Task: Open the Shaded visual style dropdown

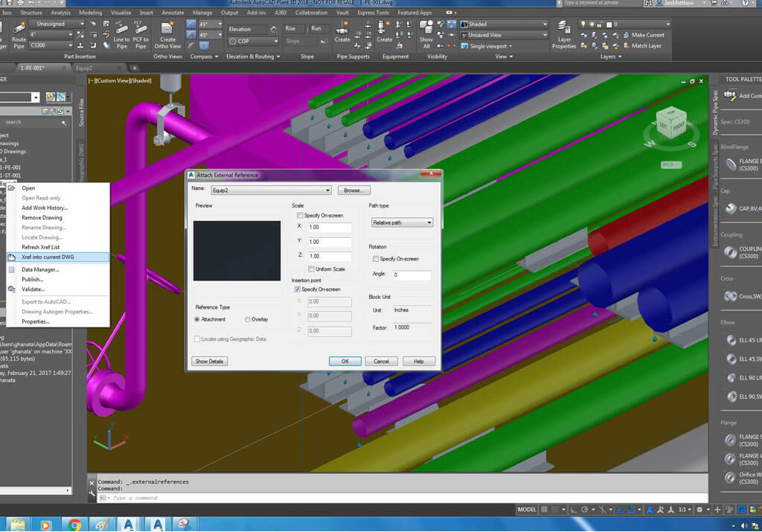Action: click(x=504, y=25)
